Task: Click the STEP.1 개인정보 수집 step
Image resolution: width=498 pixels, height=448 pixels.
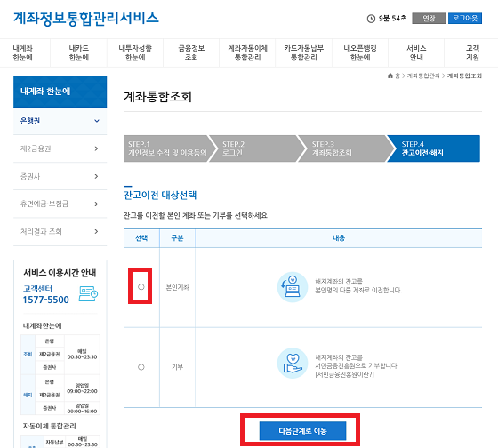Action: pos(167,148)
